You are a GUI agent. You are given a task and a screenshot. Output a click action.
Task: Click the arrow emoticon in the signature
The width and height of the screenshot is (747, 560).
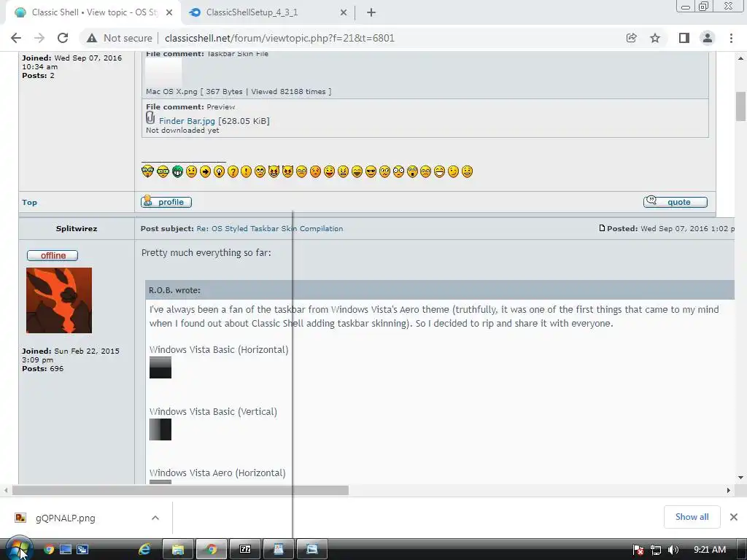click(205, 171)
